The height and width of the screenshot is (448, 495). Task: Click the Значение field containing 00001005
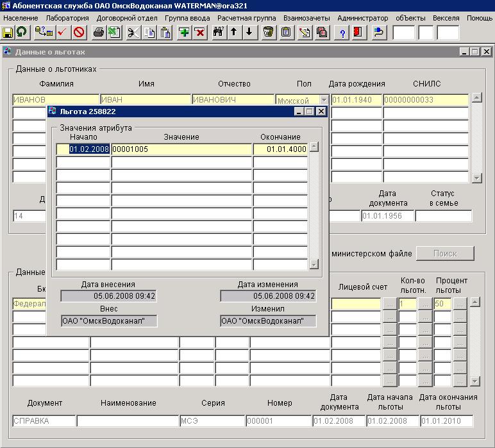pyautogui.click(x=181, y=149)
